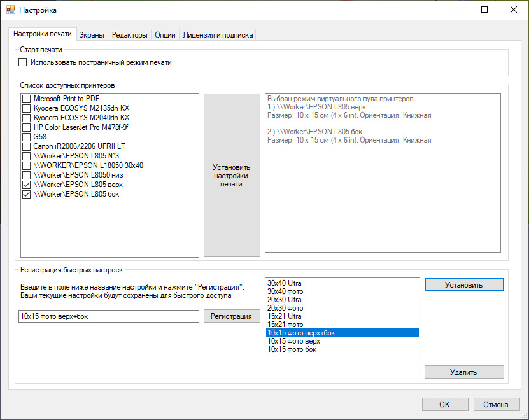The image size is (529, 420).
Task: Confirm settings with OK button
Action: tap(444, 404)
